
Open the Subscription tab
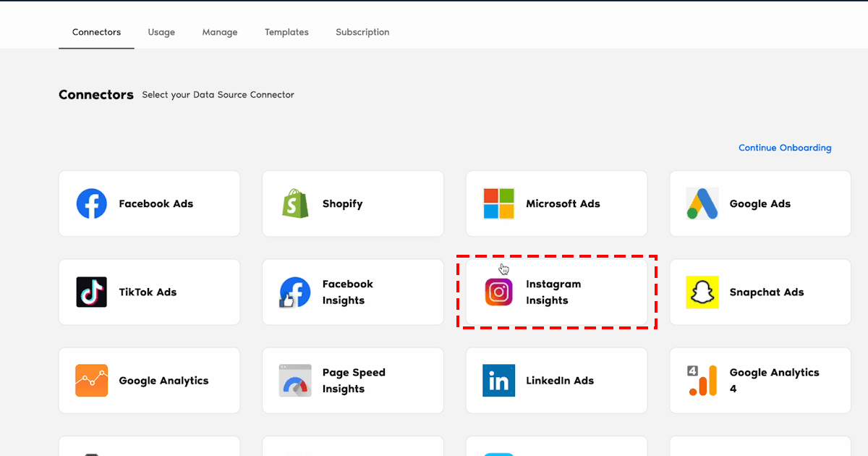(x=362, y=33)
